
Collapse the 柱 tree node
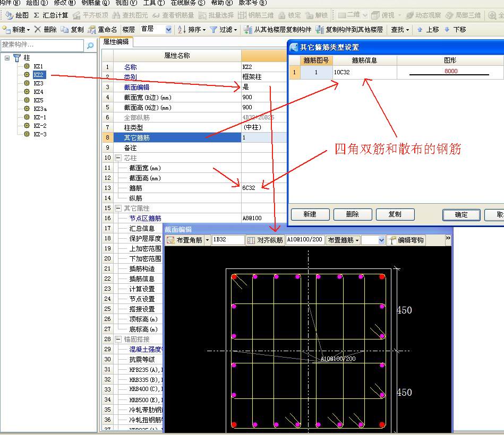click(7, 58)
